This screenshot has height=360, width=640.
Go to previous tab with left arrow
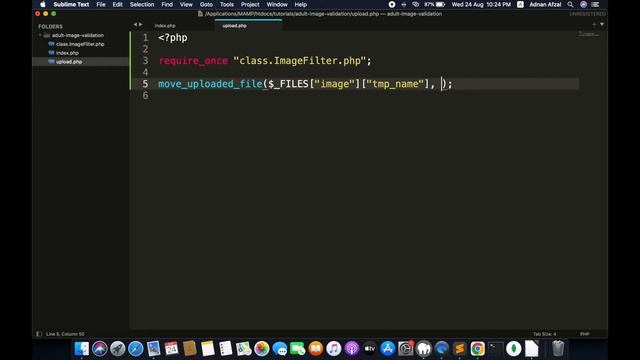click(x=135, y=24)
